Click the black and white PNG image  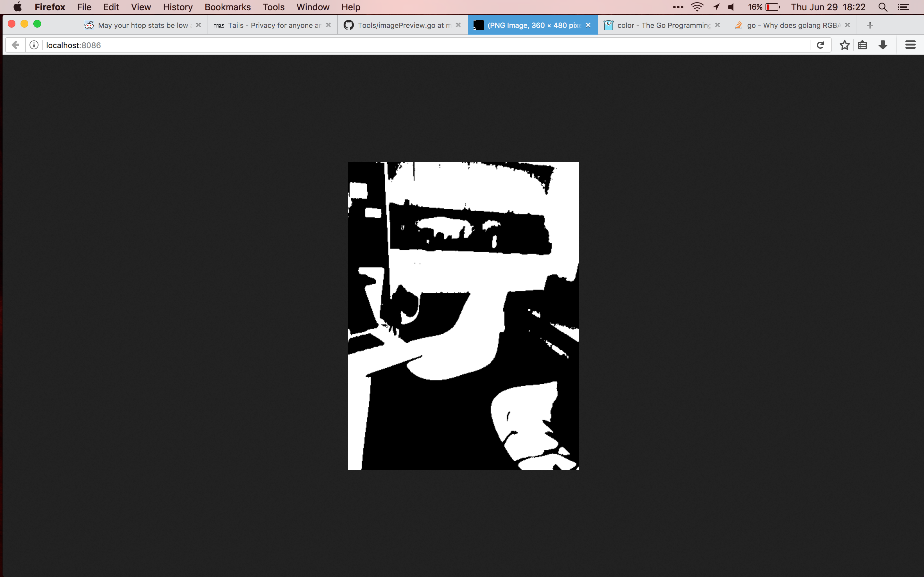pos(463,316)
